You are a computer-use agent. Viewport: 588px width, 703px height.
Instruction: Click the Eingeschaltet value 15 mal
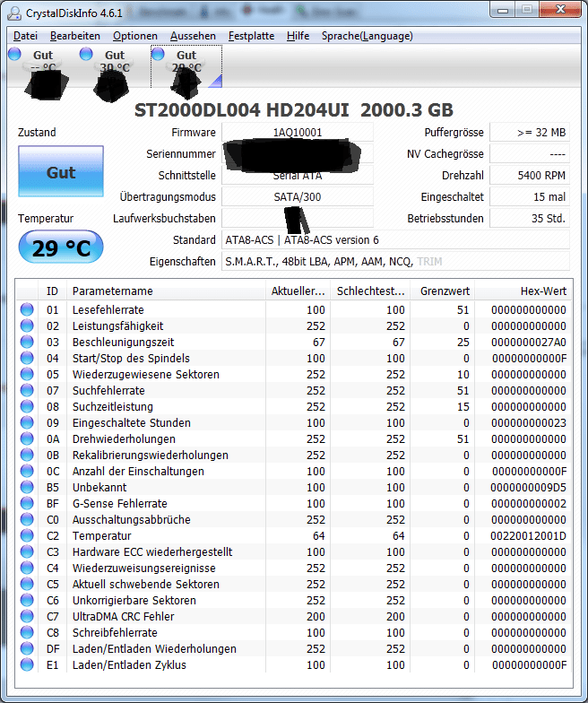tap(529, 197)
